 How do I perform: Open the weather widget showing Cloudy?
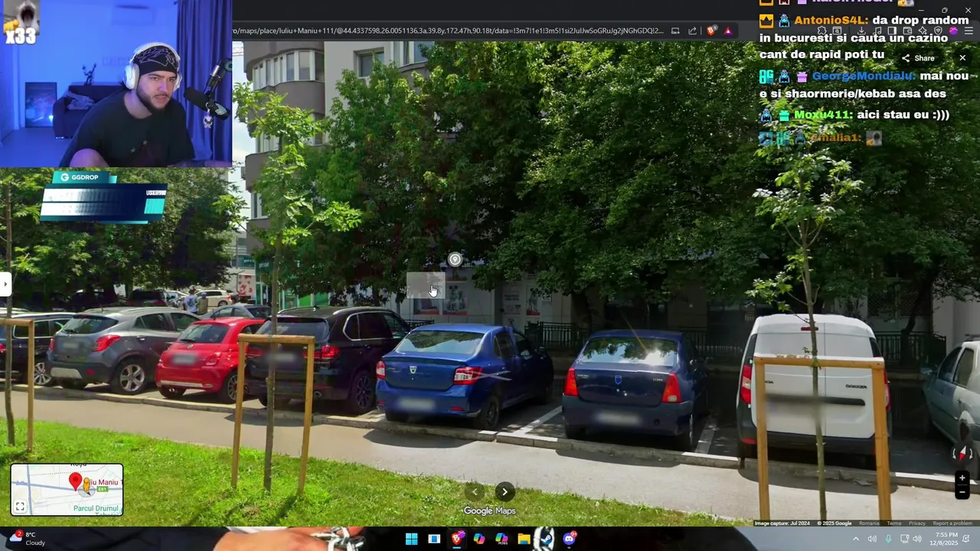tap(26, 539)
